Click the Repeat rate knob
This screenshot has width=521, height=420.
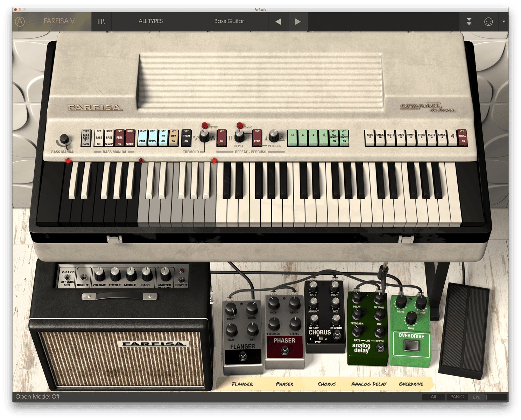tap(240, 136)
